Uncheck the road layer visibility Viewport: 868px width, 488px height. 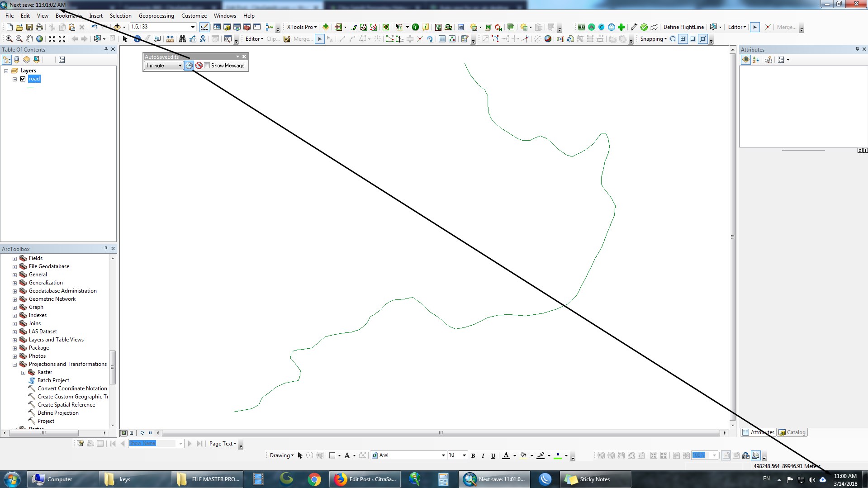(x=23, y=79)
